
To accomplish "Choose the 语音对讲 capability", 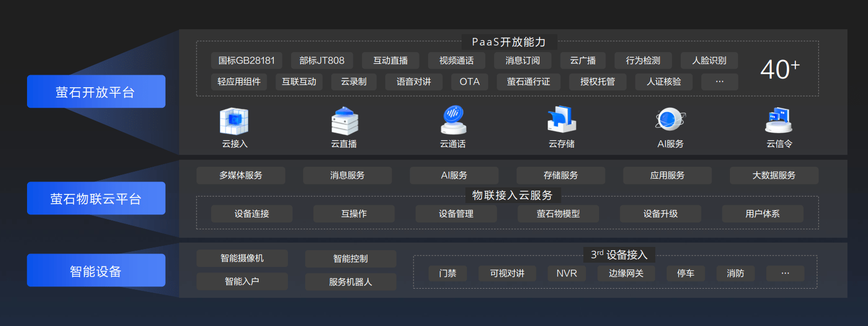I will click(414, 82).
